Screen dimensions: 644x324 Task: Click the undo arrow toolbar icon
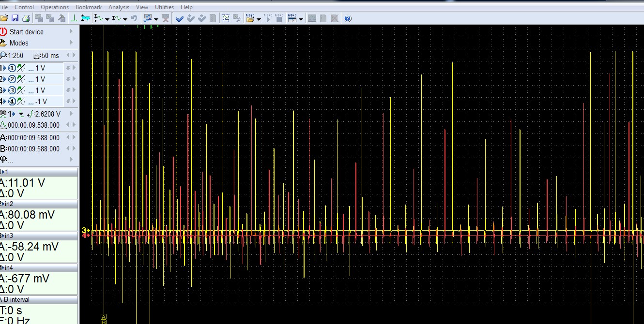134,18
